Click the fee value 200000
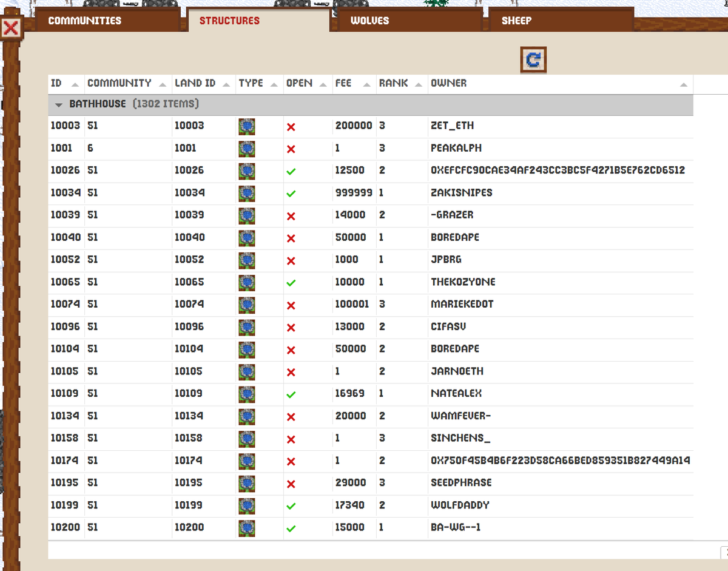728x571 pixels. coord(354,126)
